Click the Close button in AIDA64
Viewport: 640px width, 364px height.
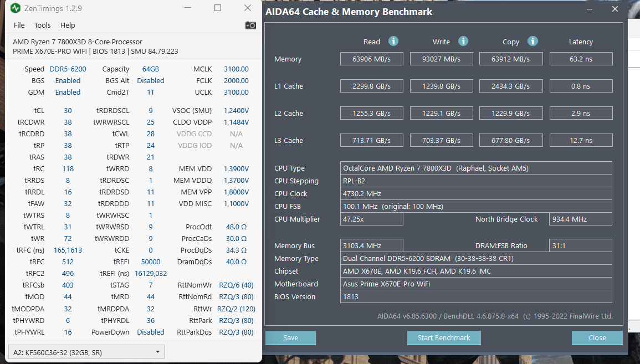597,338
